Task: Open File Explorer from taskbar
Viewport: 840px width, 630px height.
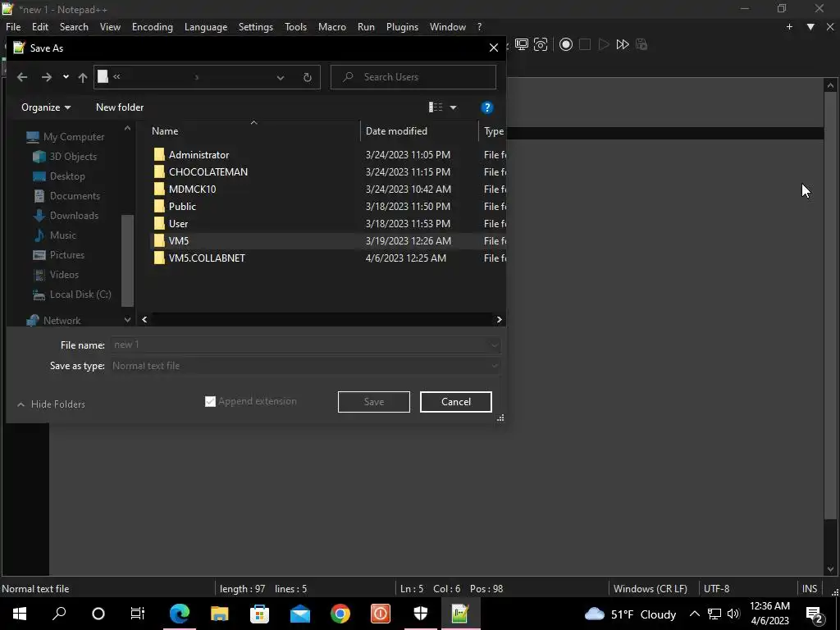Action: [x=220, y=614]
